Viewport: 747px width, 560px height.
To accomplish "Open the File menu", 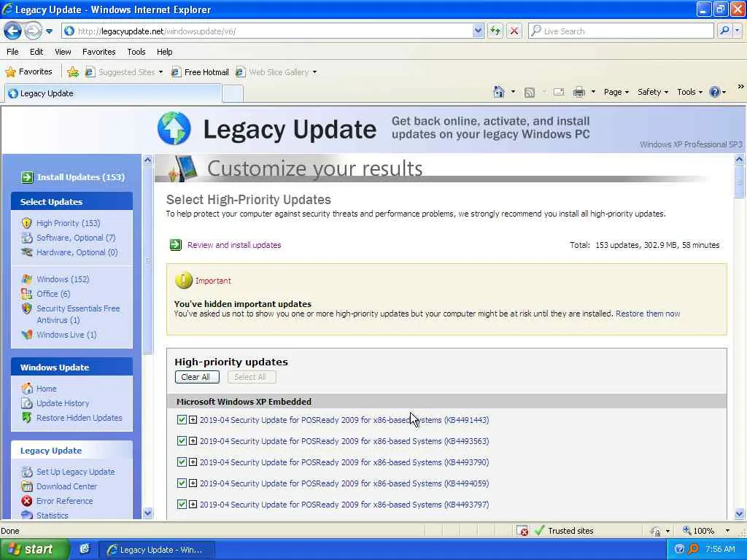I will click(x=12, y=52).
